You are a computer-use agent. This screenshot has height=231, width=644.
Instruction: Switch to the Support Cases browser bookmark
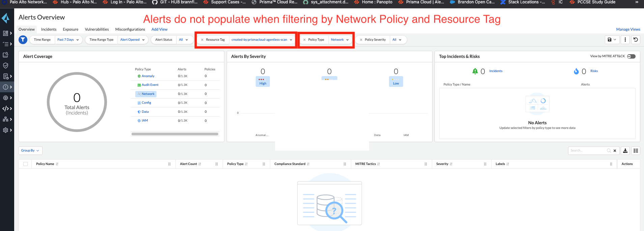[x=225, y=2]
